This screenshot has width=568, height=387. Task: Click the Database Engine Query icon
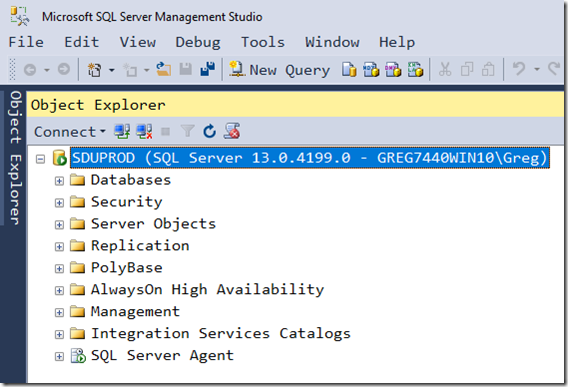349,69
